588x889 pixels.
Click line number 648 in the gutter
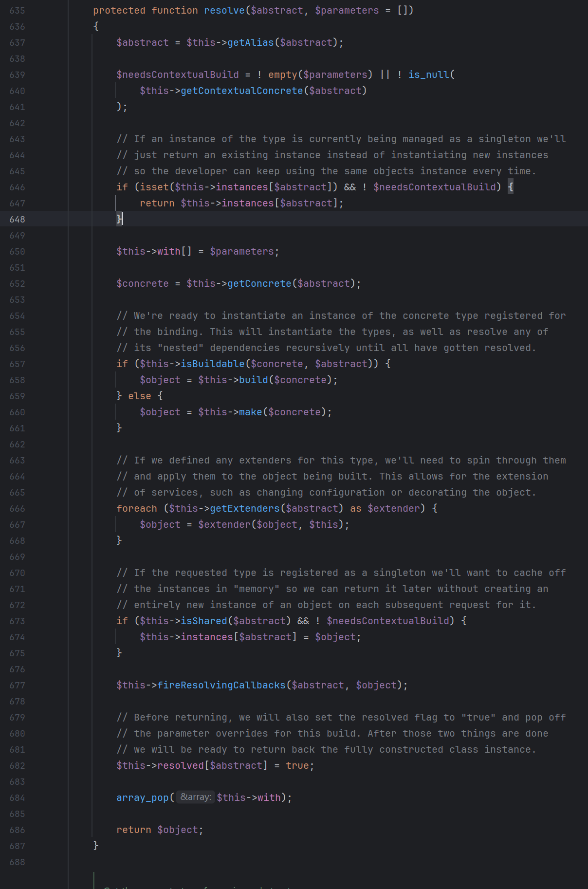point(17,220)
